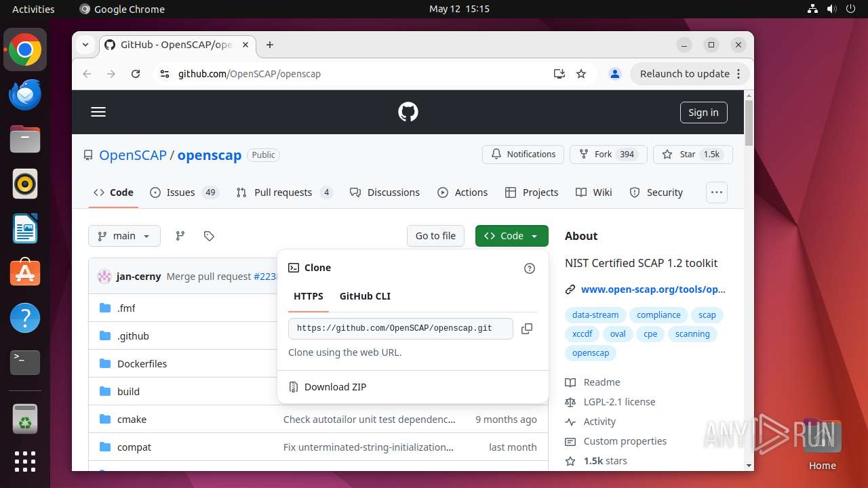This screenshot has height=488, width=868.
Task: Open Files manager from the dock
Action: tap(25, 140)
